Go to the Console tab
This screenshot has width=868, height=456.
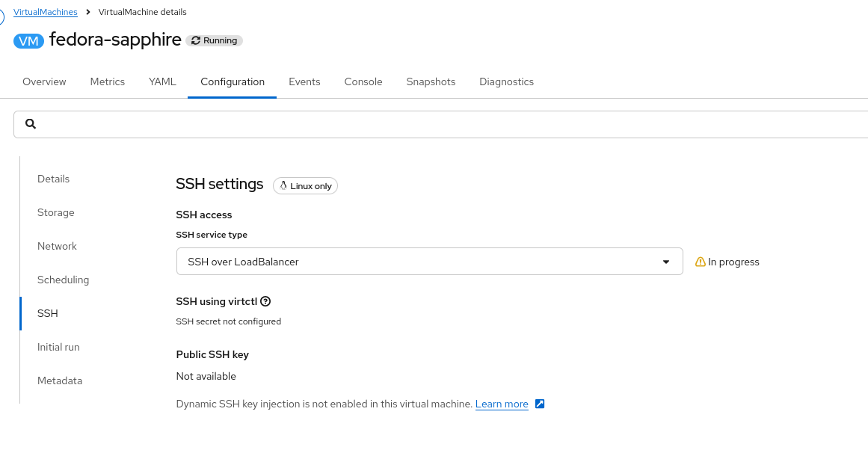click(x=363, y=81)
